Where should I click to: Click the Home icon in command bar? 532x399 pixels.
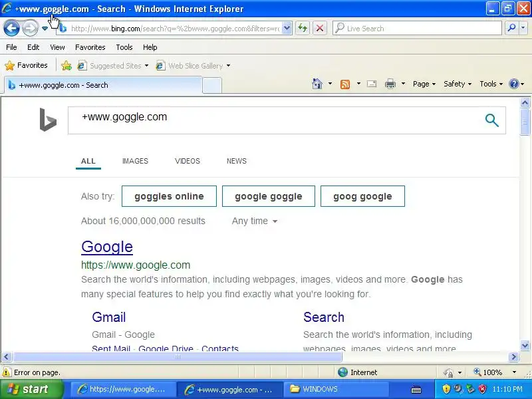(317, 84)
